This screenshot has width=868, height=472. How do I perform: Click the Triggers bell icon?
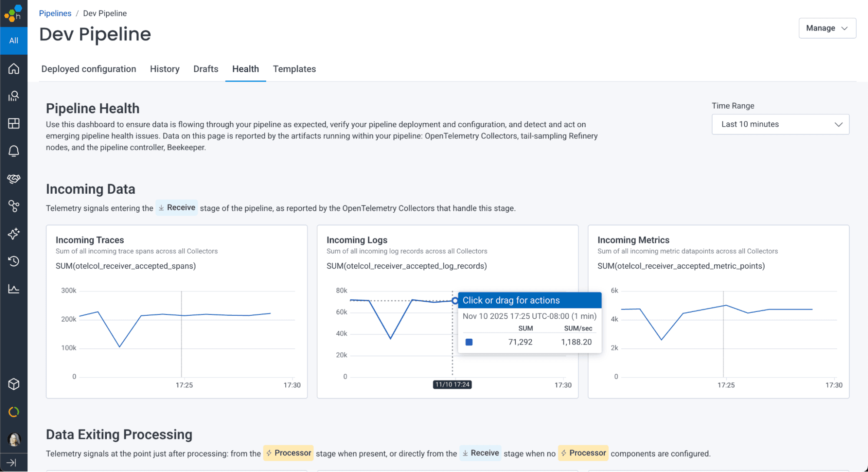point(13,151)
